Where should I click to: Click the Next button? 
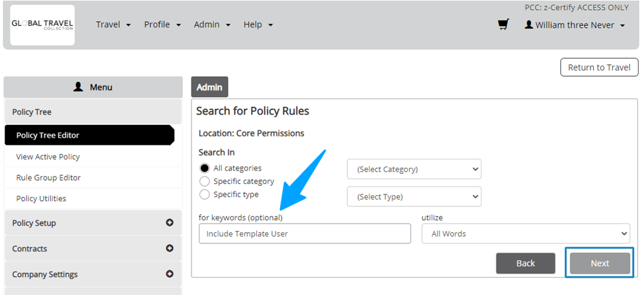(x=600, y=263)
